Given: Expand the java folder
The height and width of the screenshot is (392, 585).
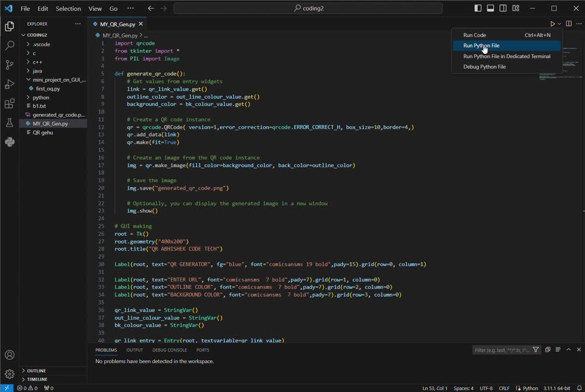Looking at the screenshot, I should 53,71.
